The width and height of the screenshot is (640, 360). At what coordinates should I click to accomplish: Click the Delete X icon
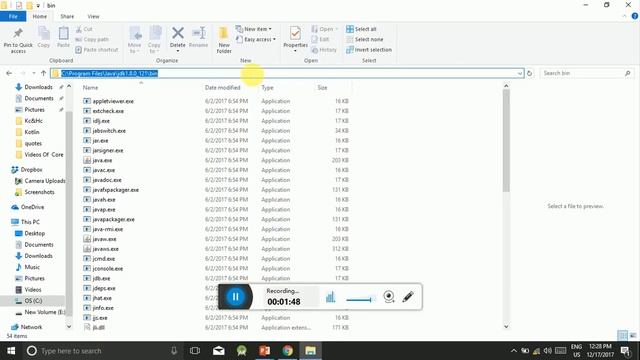tap(178, 33)
